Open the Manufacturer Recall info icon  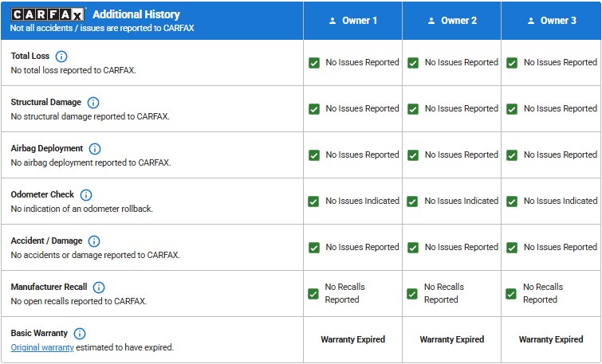99,288
